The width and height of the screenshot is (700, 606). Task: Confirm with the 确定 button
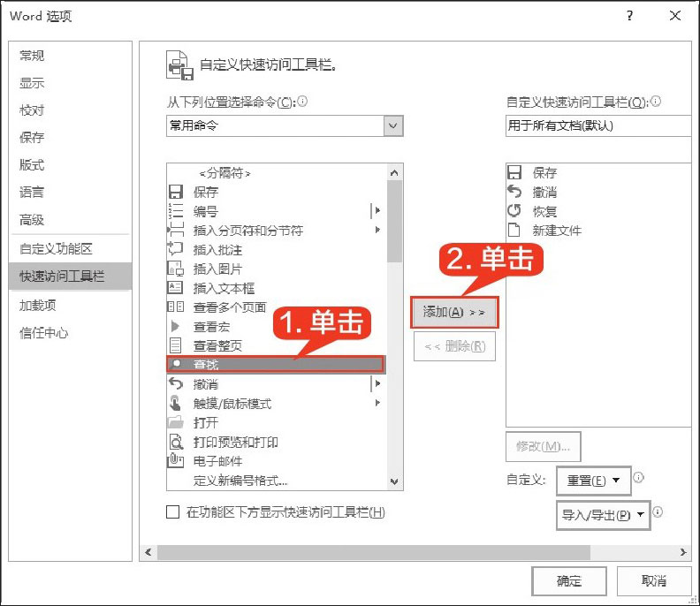coord(569,581)
